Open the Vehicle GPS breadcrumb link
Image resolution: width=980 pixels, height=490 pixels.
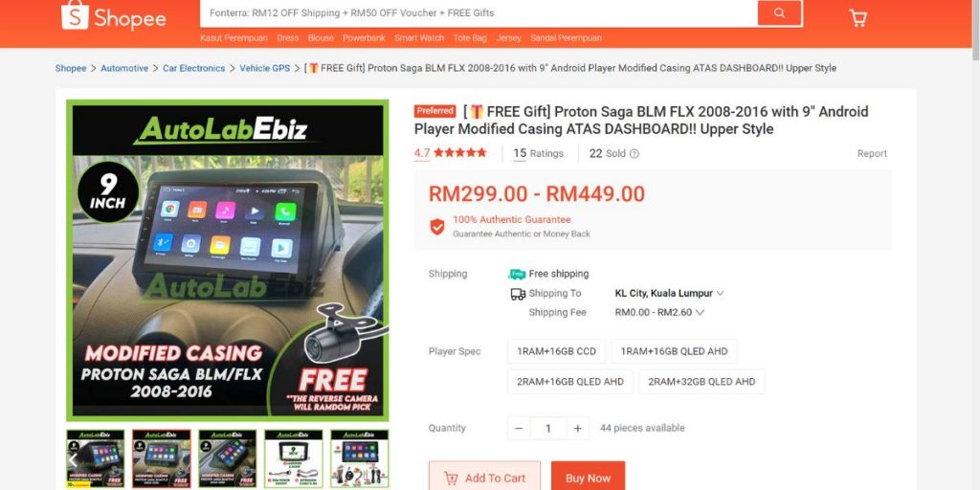click(265, 68)
